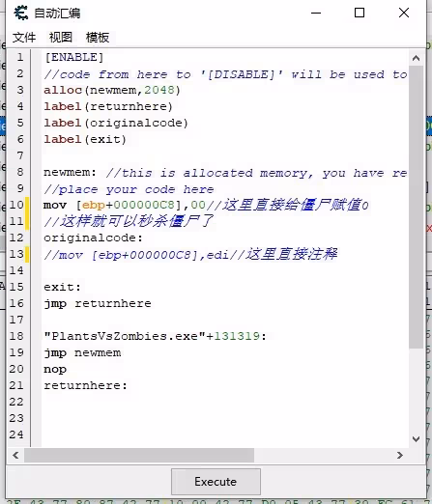The width and height of the screenshot is (432, 504).
Task: Minimize the 自动汇编 window
Action: tap(316, 13)
